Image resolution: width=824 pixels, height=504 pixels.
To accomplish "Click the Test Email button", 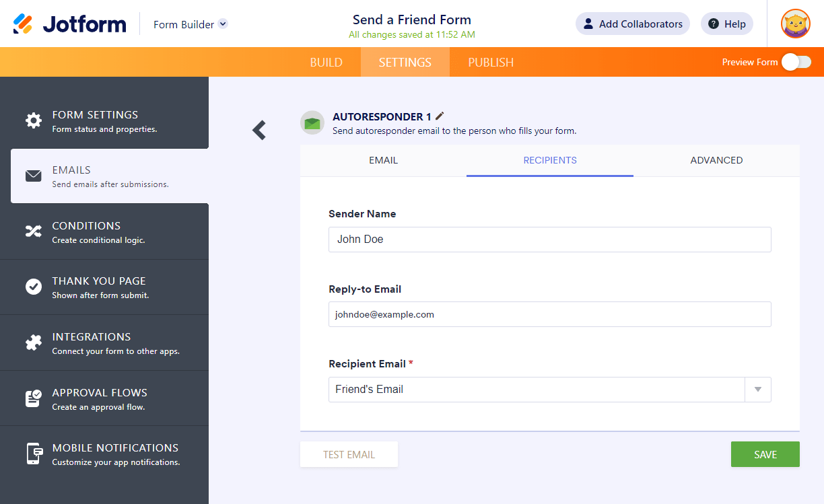I will click(x=349, y=454).
